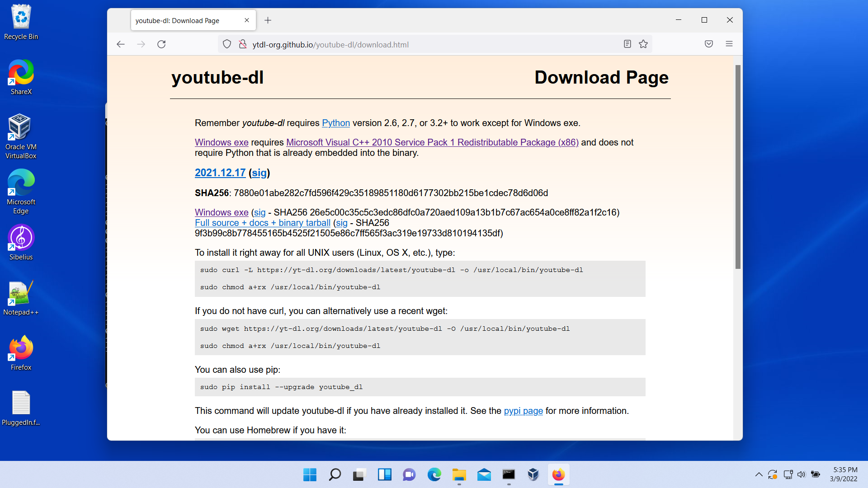Image resolution: width=868 pixels, height=488 pixels.
Task: Open the pypi page link
Action: click(x=523, y=411)
